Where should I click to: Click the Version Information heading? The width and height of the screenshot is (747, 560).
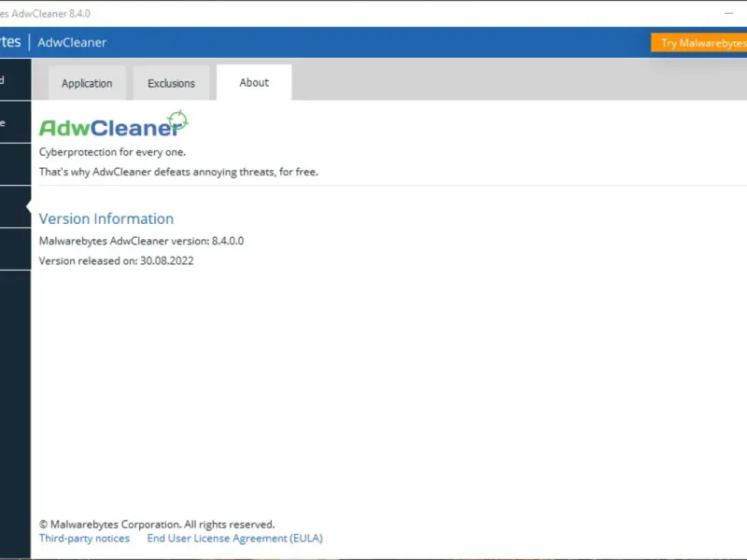pos(106,218)
